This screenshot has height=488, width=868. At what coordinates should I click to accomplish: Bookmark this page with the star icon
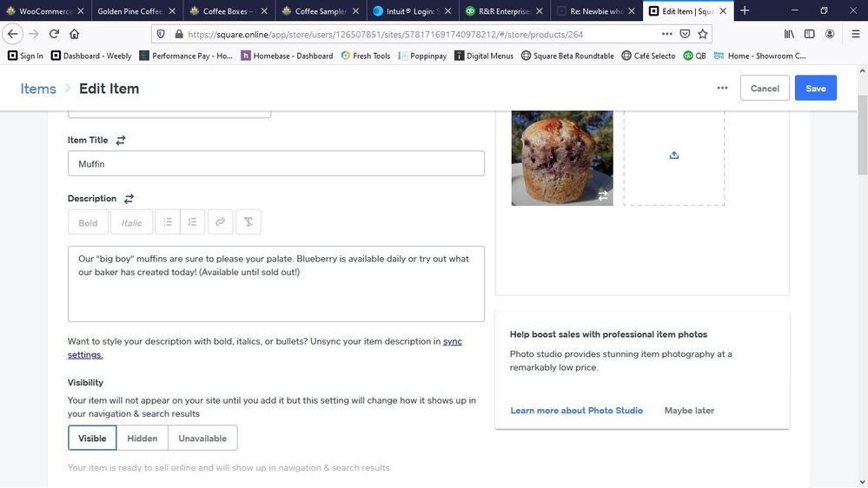703,34
